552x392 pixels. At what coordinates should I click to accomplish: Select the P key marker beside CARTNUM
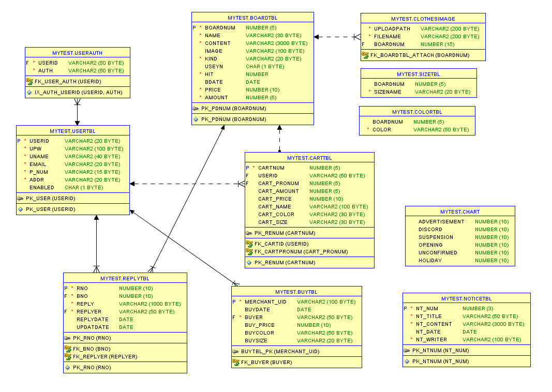247,168
